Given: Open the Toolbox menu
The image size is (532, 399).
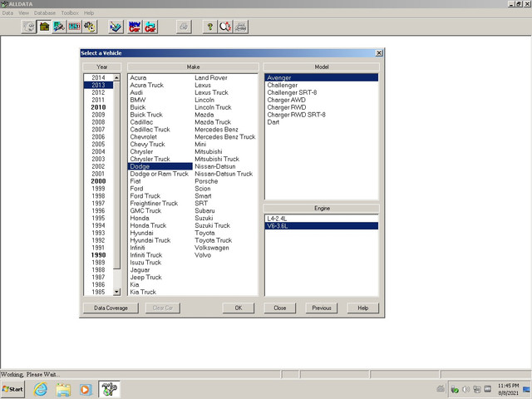Looking at the screenshot, I should 70,13.
